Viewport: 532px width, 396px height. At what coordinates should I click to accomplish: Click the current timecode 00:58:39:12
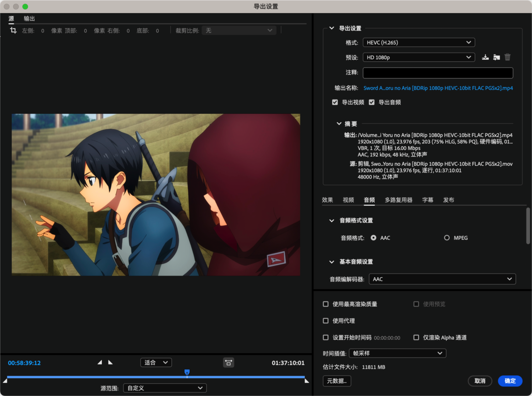point(24,363)
